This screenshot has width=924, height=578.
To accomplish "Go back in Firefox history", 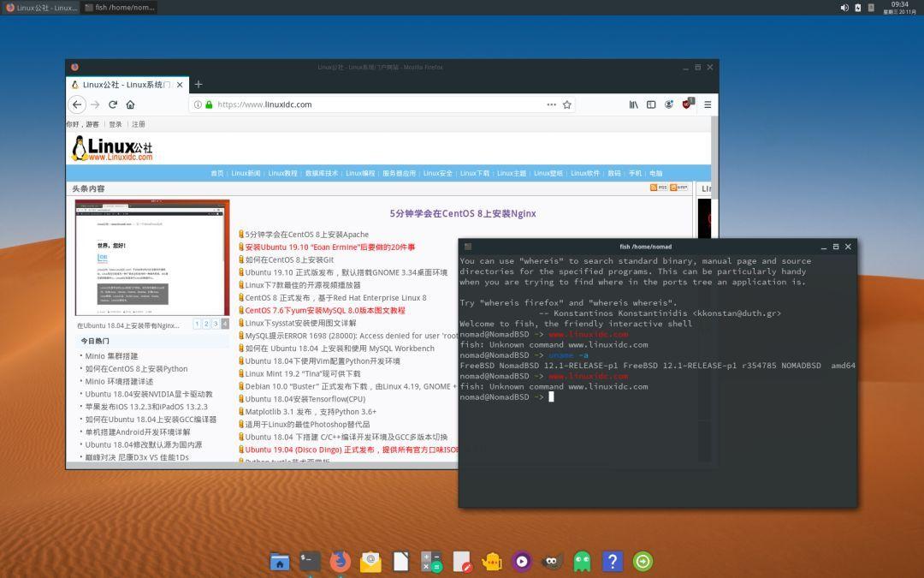I will [x=77, y=104].
